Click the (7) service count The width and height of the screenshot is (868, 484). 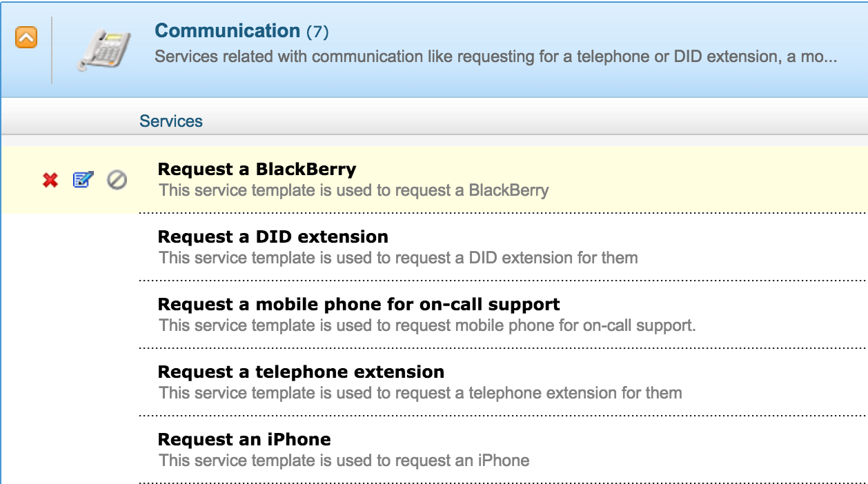(317, 32)
